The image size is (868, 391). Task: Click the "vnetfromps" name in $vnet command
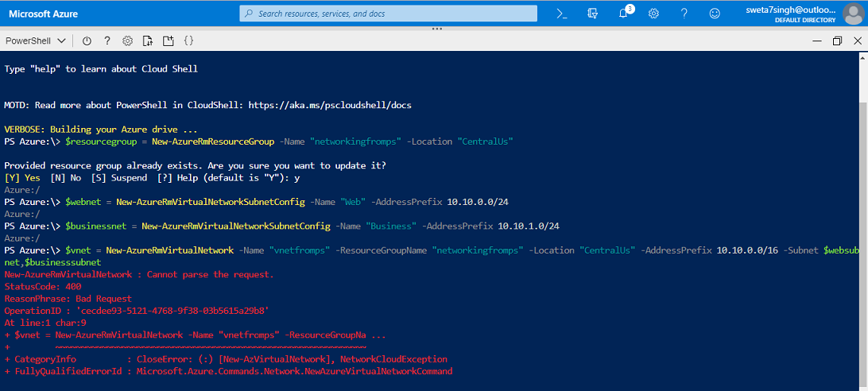[300, 250]
